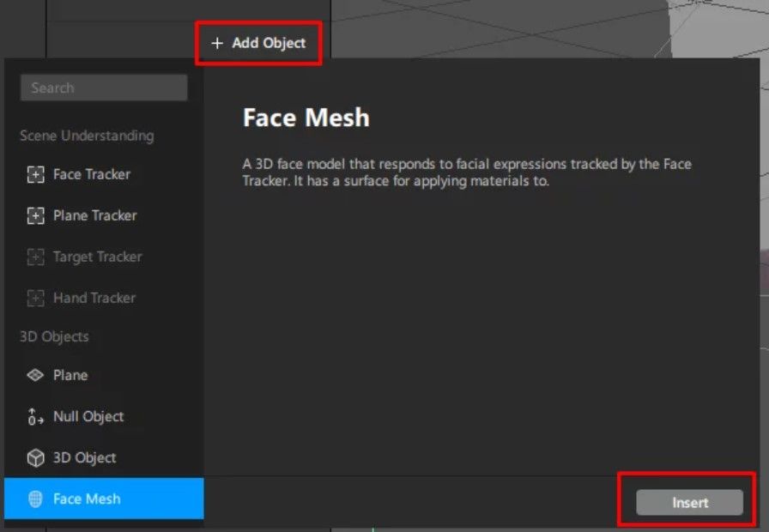The width and height of the screenshot is (769, 532).
Task: Choose the Plane diamond icon
Action: click(x=35, y=375)
